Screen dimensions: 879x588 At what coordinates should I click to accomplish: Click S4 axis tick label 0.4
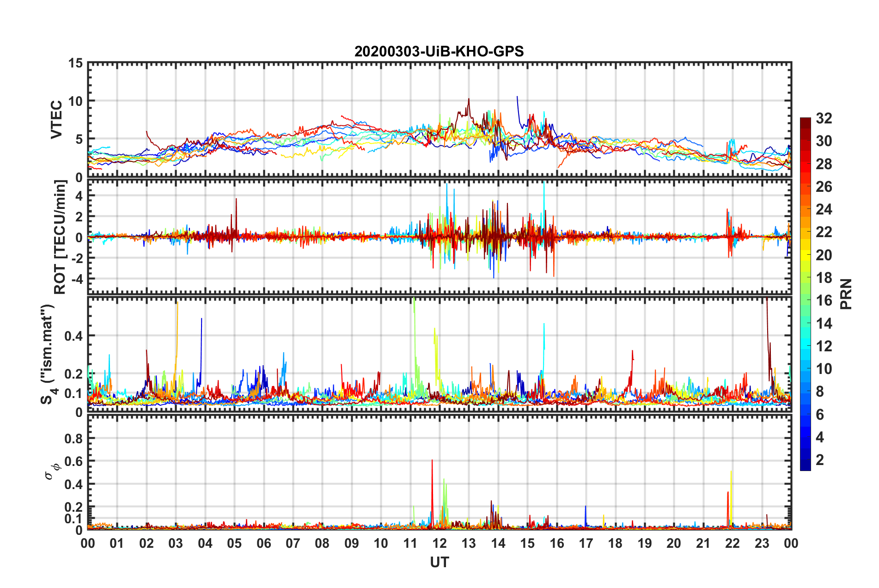74,336
